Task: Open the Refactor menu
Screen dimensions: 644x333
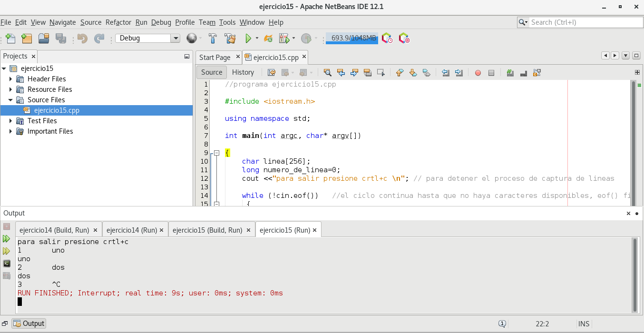Action: pos(118,22)
